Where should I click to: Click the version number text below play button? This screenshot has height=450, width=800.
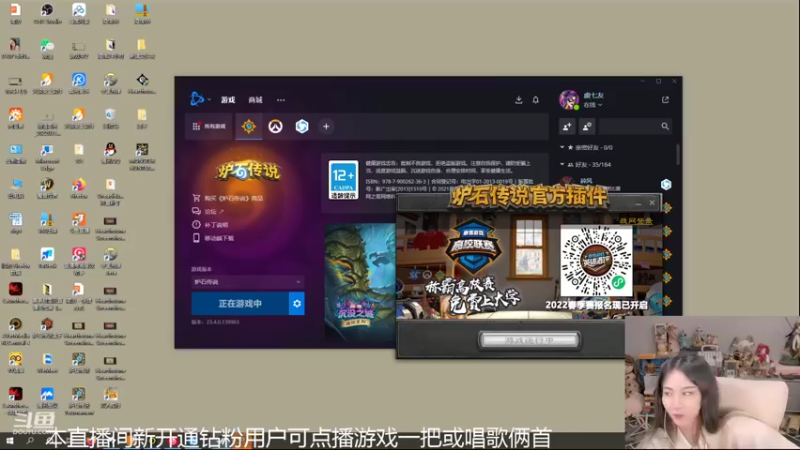point(215,322)
